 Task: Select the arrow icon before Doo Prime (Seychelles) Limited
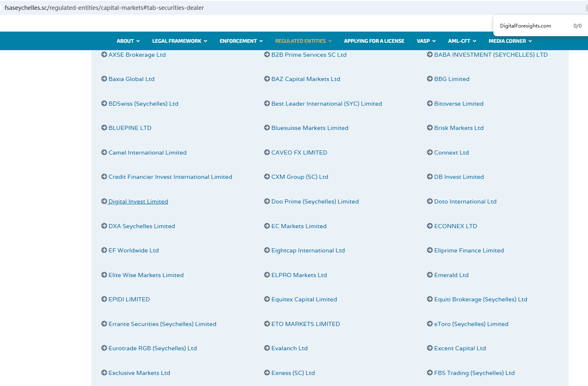[267, 201]
